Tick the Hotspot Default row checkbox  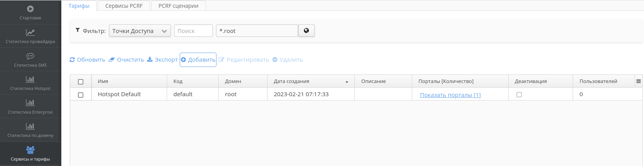pos(81,95)
